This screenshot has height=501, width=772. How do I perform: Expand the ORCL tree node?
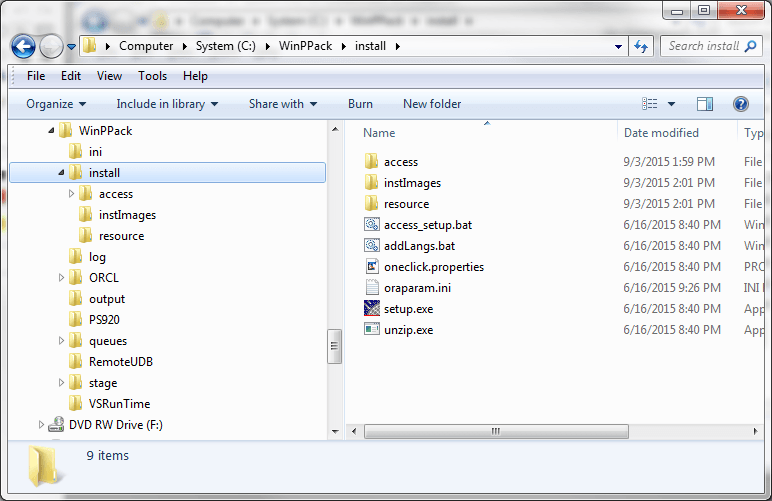pos(61,278)
